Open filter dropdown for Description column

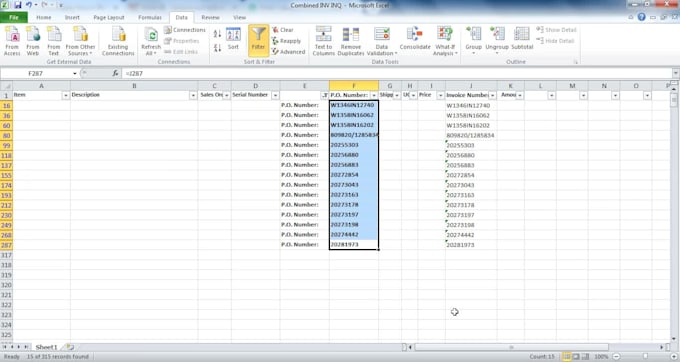click(193, 95)
